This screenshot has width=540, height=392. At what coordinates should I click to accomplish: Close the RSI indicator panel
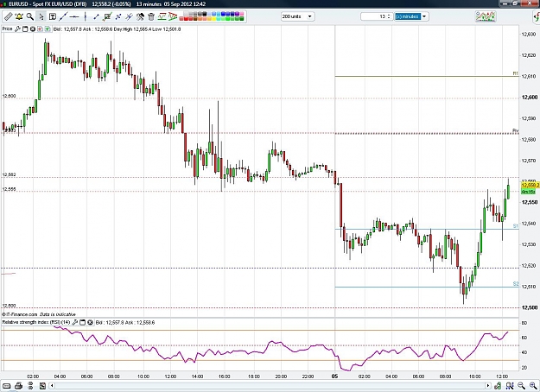[90, 322]
